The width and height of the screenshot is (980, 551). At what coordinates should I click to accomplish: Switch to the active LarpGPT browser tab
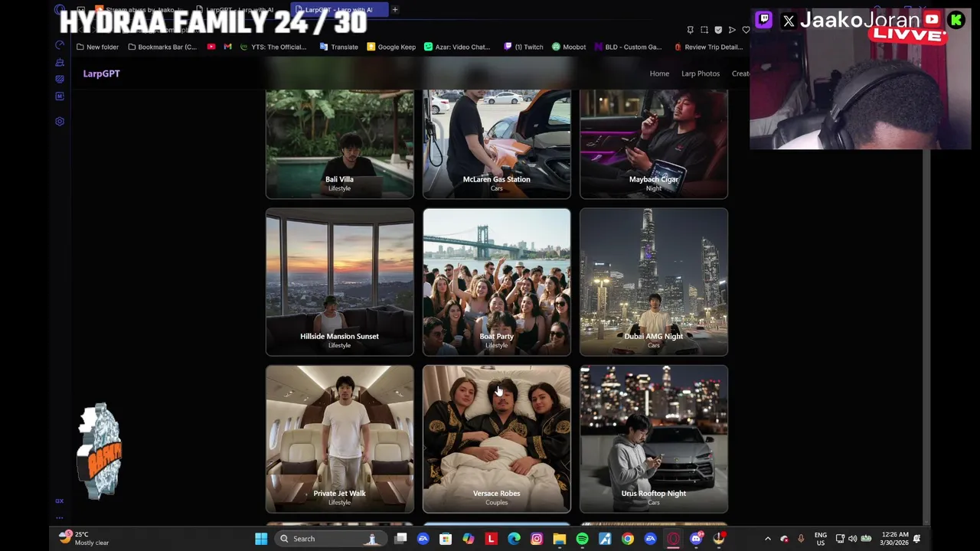point(339,10)
